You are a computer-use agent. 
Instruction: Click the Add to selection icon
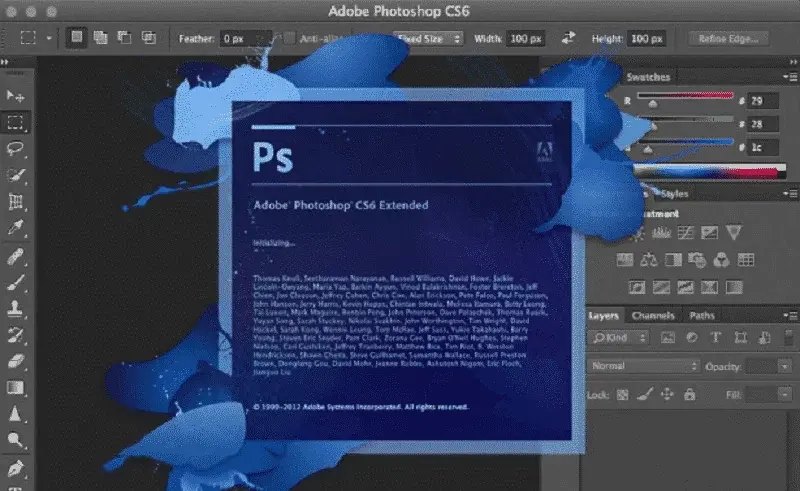pyautogui.click(x=101, y=38)
